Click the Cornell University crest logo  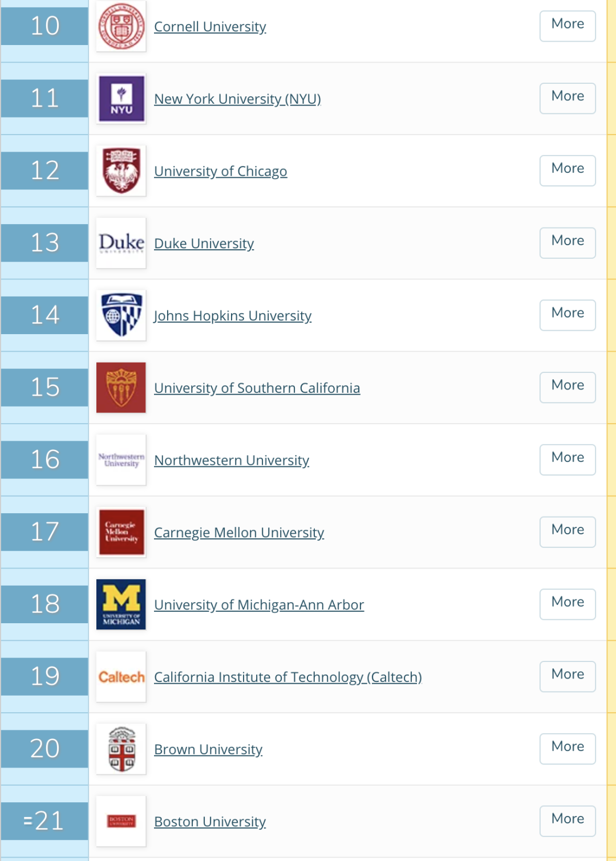pyautogui.click(x=121, y=26)
